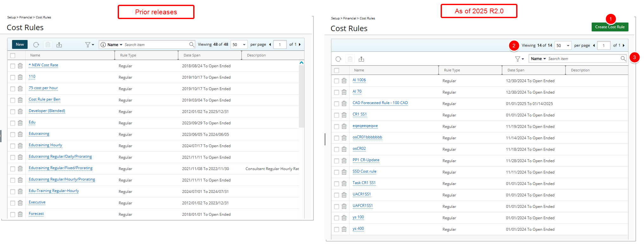Delete the 'CR1 SS1' cost rule row
Image resolution: width=644 pixels, height=245 pixels.
(x=344, y=115)
